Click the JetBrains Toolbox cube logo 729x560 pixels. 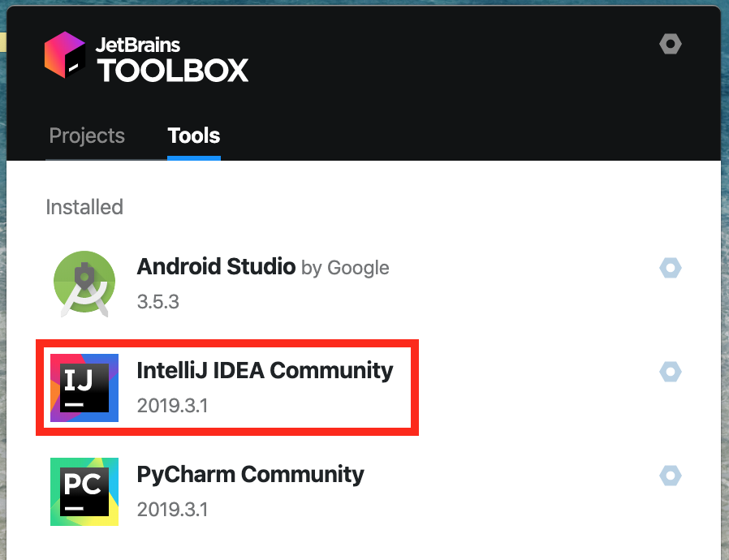coord(65,55)
